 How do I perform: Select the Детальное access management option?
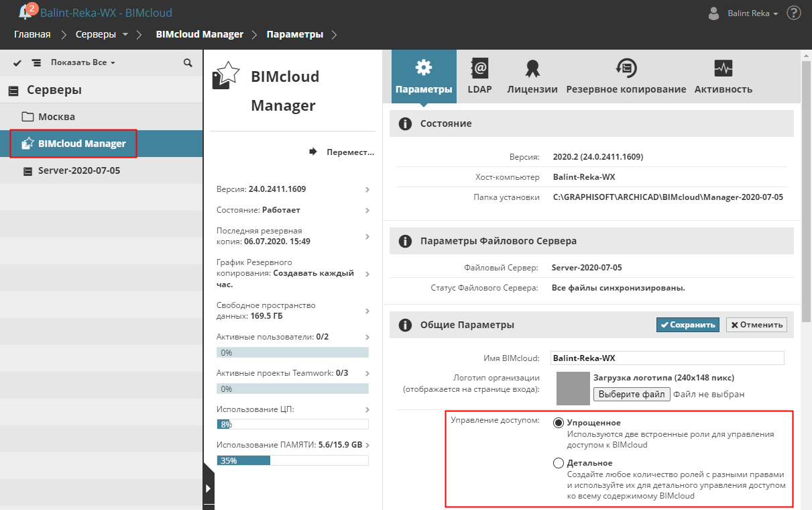[x=559, y=462]
